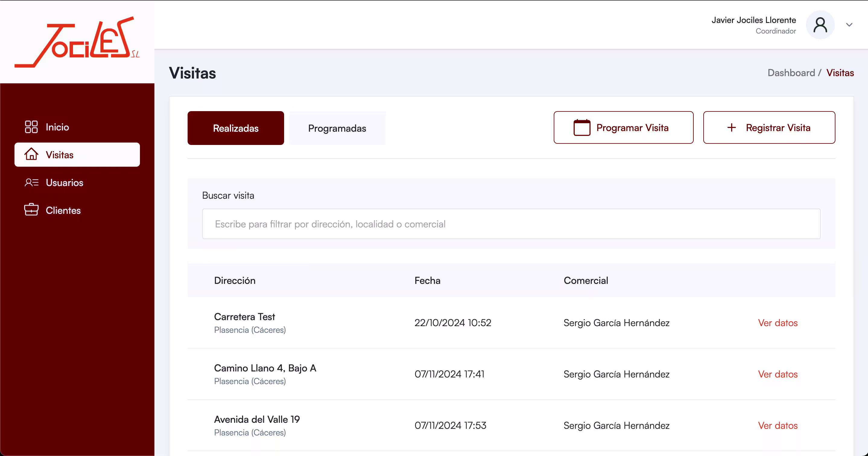Click the calendar icon on Programar Visita
This screenshot has height=456, width=868.
coord(582,128)
